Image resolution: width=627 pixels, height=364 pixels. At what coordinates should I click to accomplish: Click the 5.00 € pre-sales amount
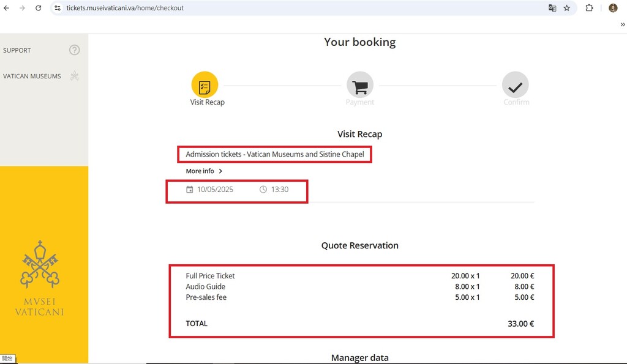[x=524, y=297]
